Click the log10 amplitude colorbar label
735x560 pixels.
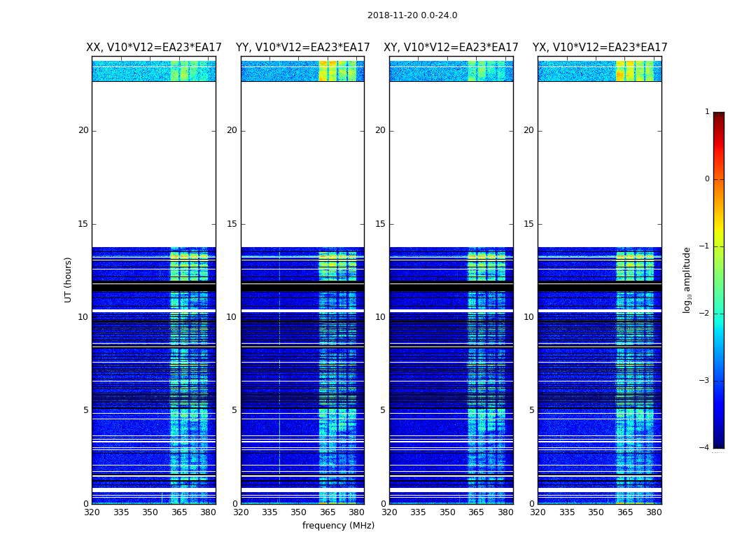687,280
